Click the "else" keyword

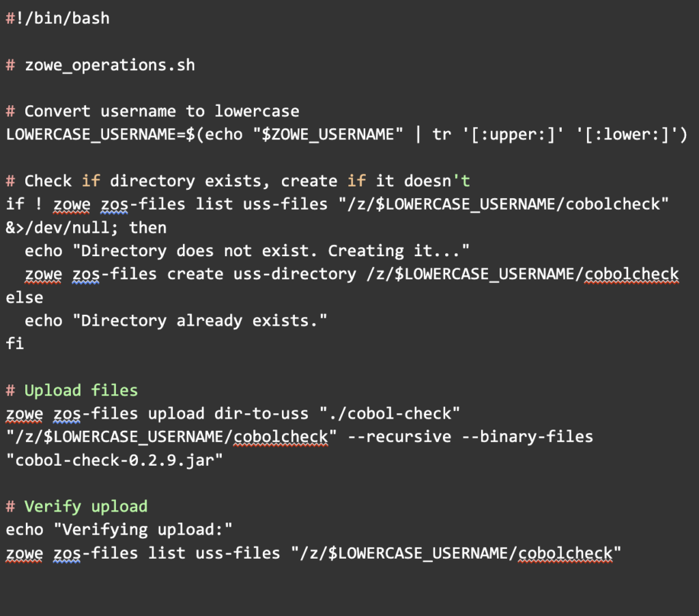[x=25, y=297]
